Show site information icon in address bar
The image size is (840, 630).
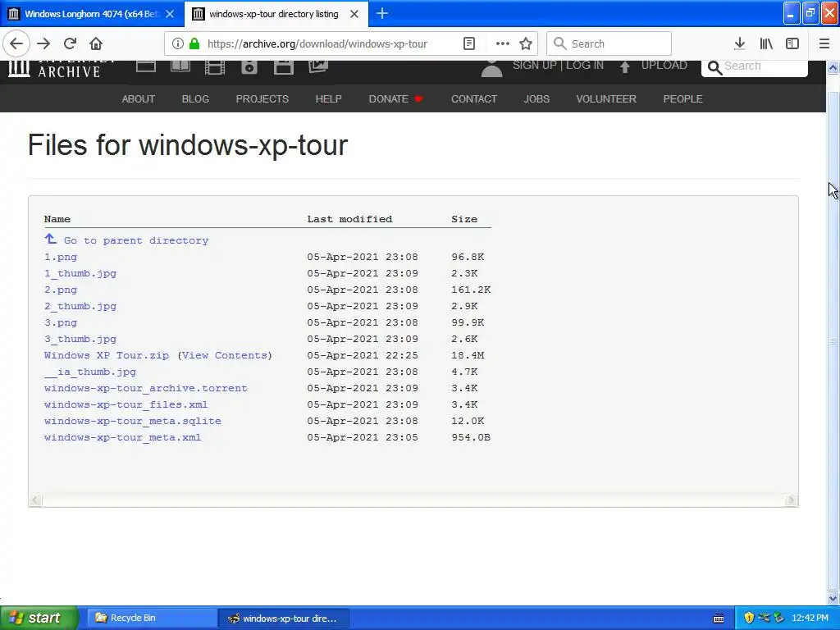tap(178, 43)
